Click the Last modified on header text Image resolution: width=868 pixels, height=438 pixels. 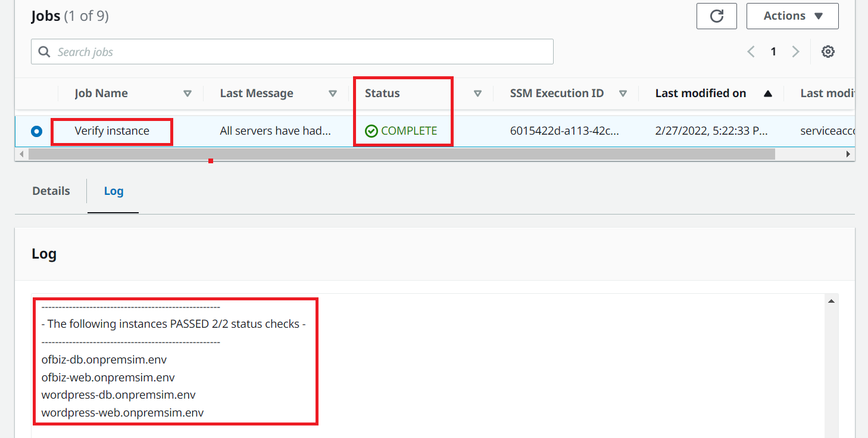(x=701, y=94)
